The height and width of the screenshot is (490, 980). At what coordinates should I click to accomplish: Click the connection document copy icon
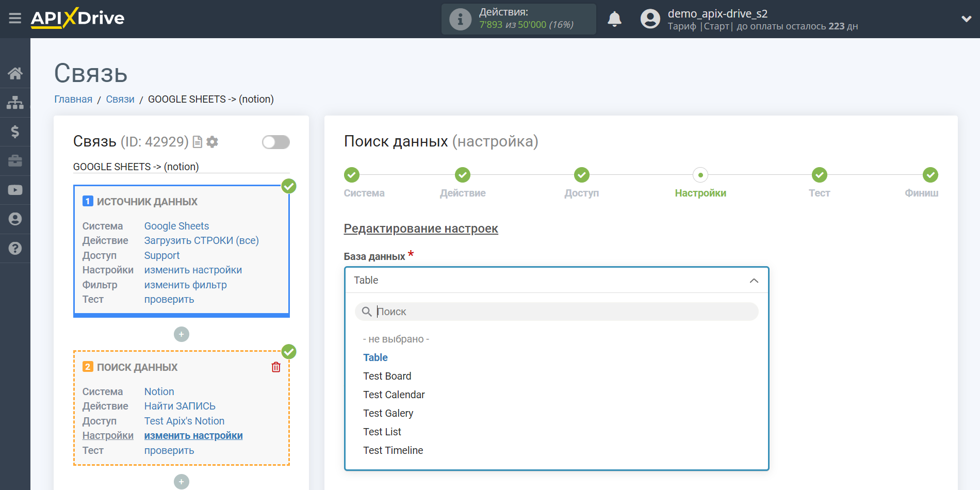[197, 142]
